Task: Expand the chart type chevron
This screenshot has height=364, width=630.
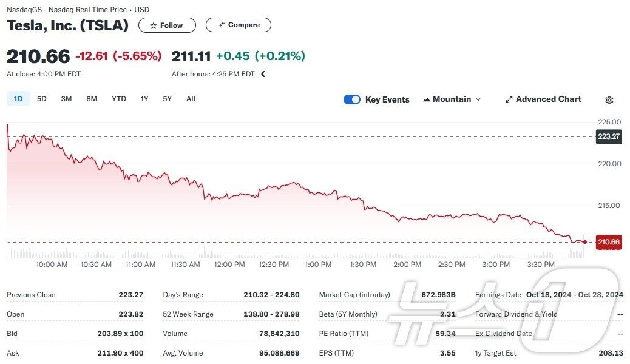Action: pos(478,99)
